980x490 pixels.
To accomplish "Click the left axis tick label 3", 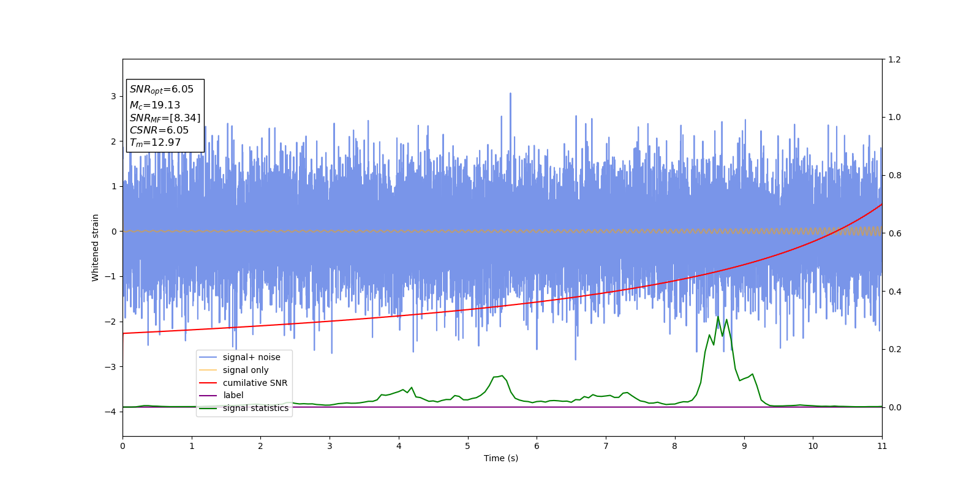I will 114,96.
